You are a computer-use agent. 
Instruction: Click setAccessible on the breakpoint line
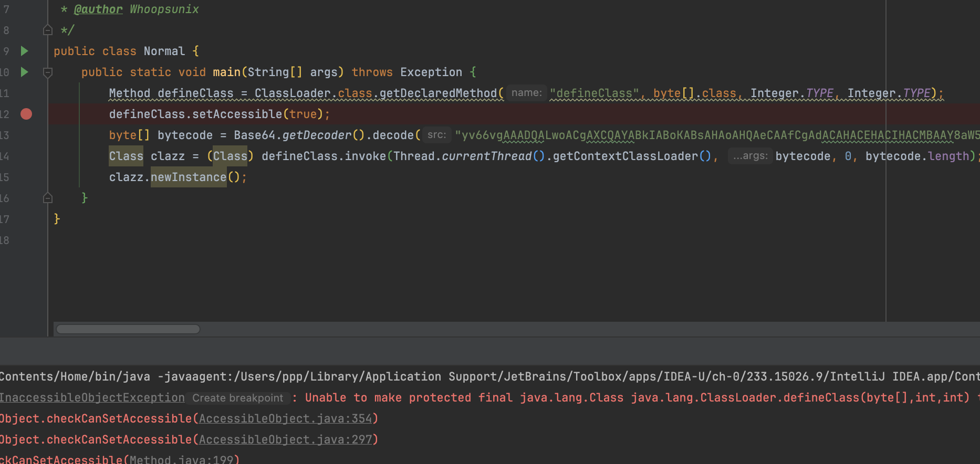pyautogui.click(x=237, y=114)
